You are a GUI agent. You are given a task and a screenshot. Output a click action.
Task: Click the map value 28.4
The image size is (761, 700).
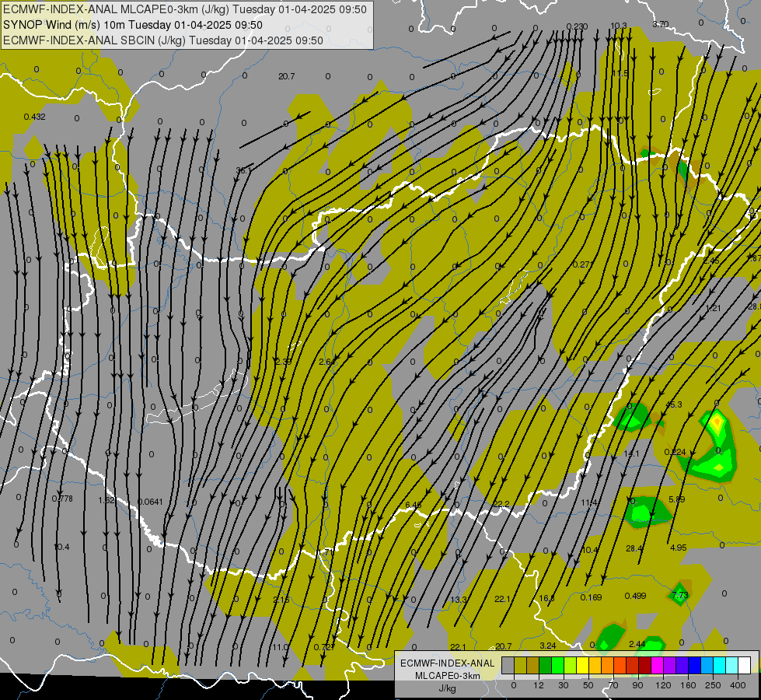634,548
